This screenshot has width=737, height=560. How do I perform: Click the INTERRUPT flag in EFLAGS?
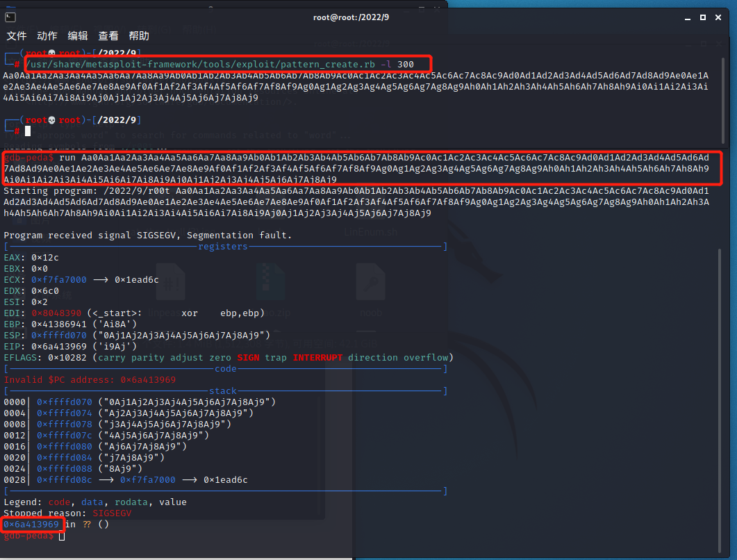317,358
